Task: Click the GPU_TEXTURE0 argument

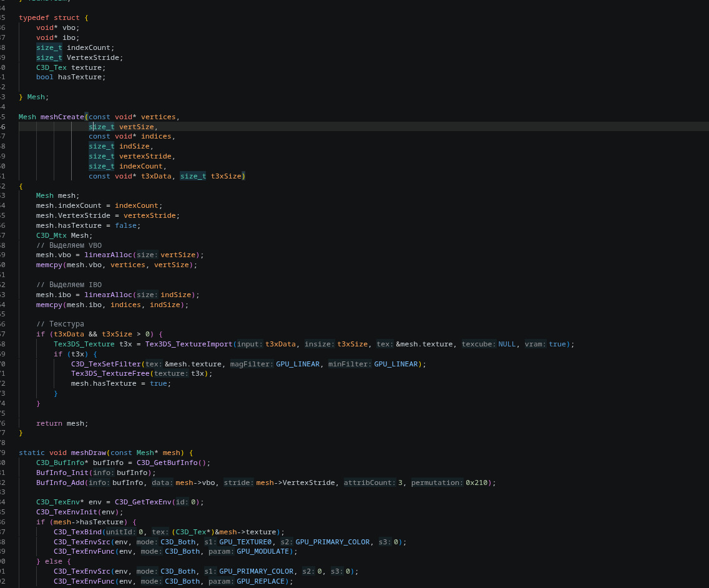Action: click(245, 542)
